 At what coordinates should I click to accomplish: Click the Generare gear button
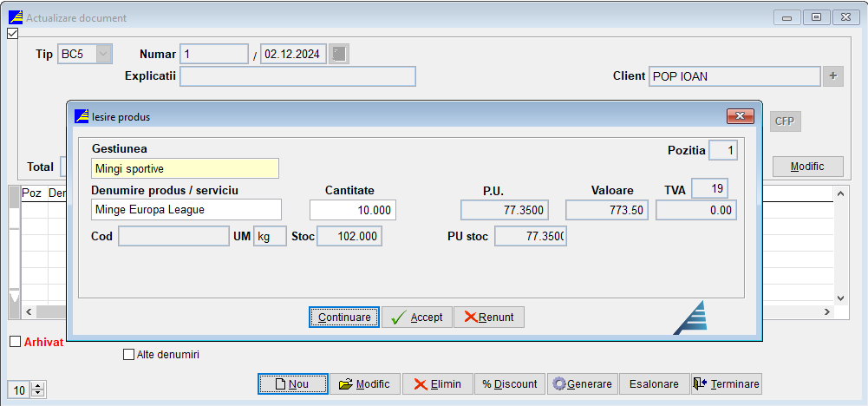[x=582, y=384]
